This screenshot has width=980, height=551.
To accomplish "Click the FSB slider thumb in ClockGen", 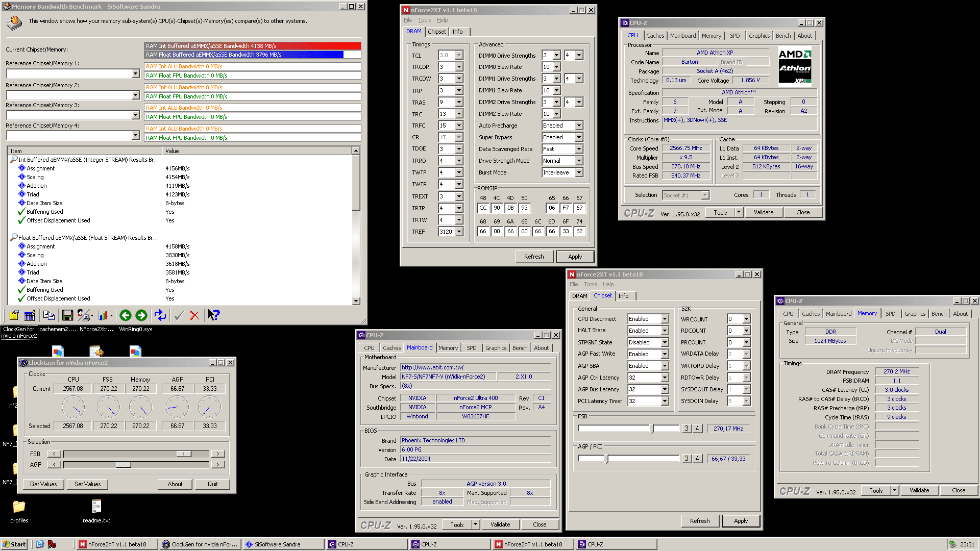I will (x=184, y=454).
